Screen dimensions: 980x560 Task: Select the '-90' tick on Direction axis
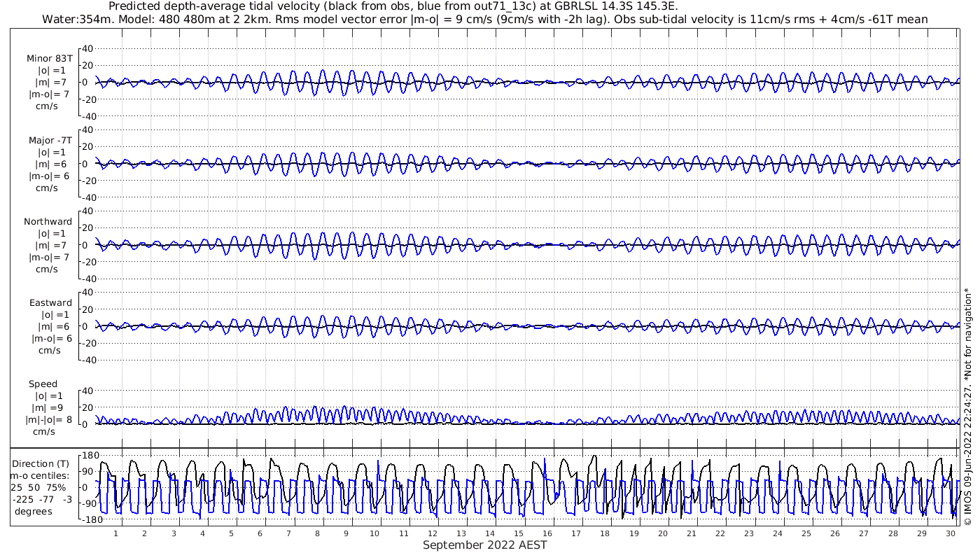[90, 503]
